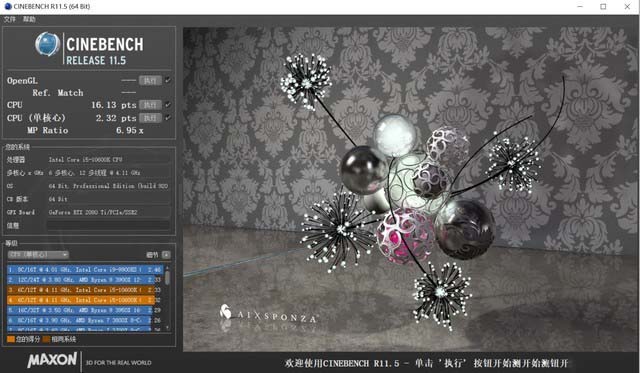Toggle the CPU test checkbox

167,105
